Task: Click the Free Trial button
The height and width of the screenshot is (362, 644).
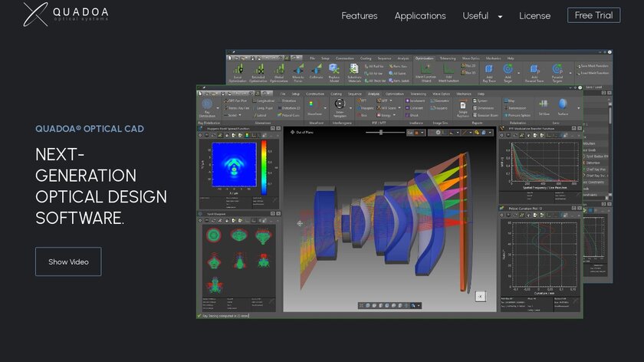Action: [593, 15]
